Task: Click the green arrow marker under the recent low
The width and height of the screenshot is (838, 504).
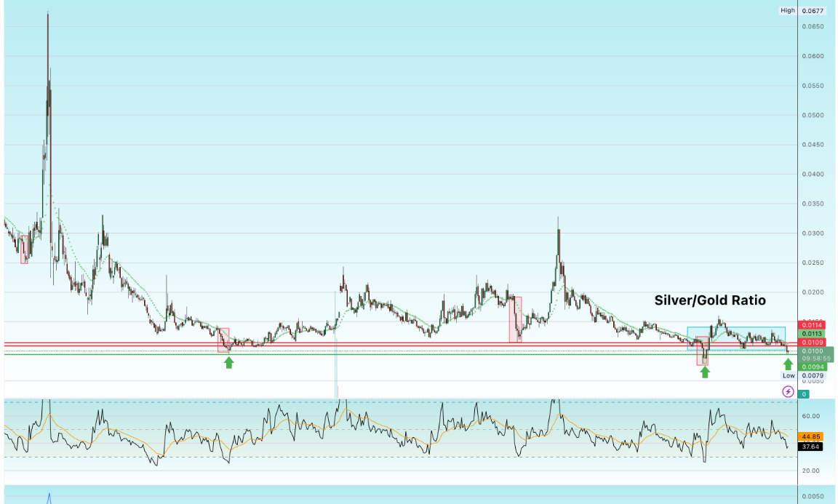Action: 788,365
